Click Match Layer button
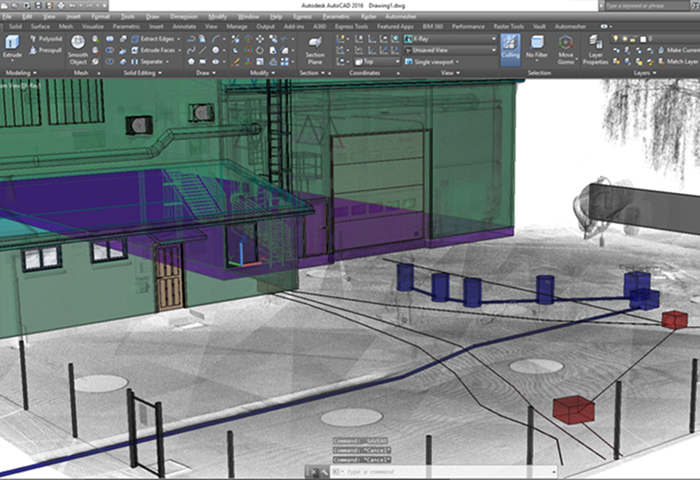700x480 pixels. (x=677, y=61)
